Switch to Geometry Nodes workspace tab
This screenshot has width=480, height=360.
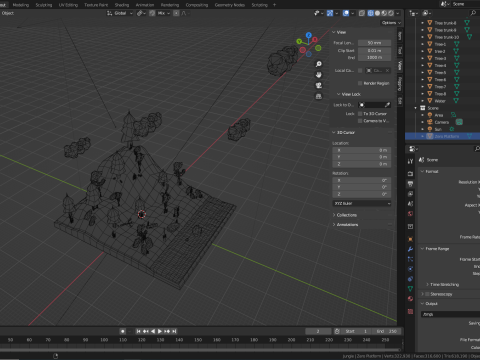pyautogui.click(x=230, y=5)
